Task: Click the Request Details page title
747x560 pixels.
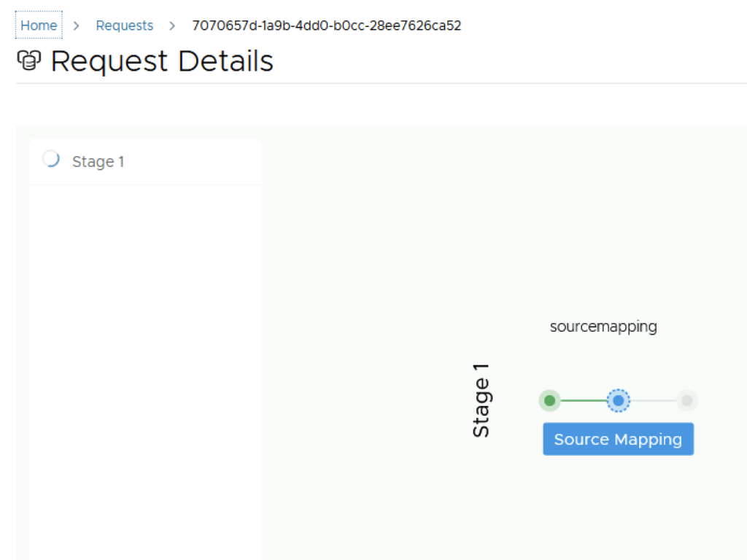Action: 162,61
